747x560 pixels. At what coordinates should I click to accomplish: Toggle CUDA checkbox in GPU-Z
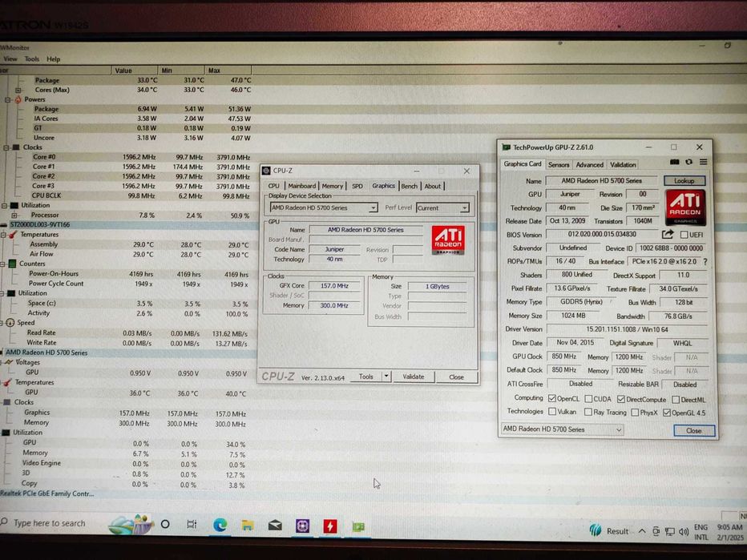click(588, 399)
